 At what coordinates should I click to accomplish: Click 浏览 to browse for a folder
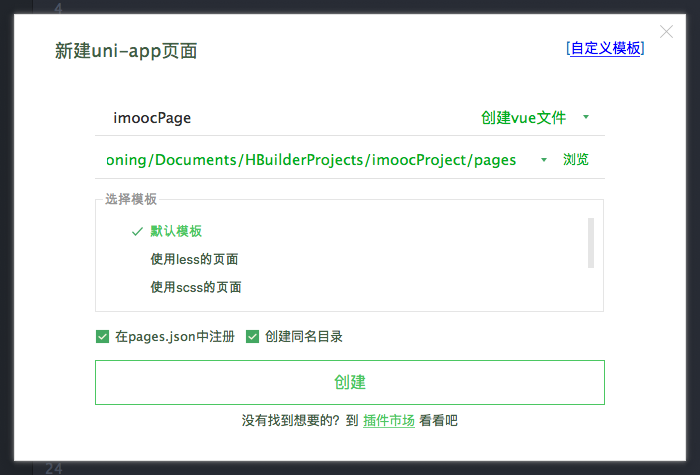click(576, 160)
